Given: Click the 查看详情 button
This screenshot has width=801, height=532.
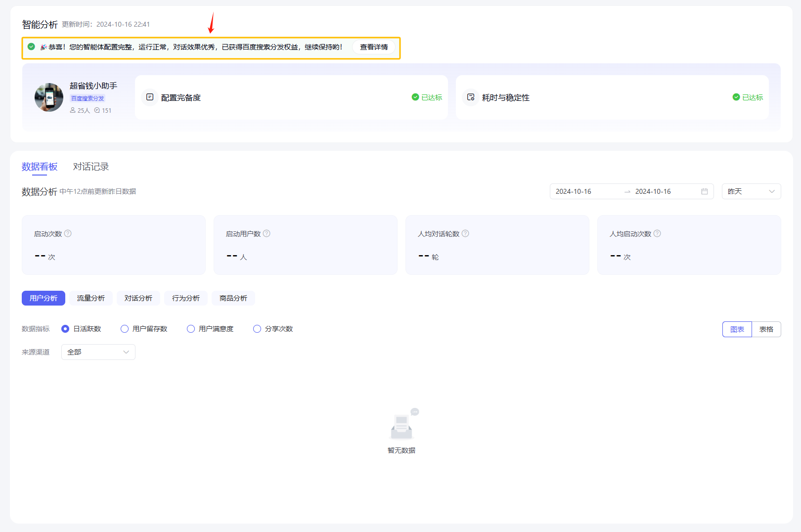Looking at the screenshot, I should pos(374,47).
